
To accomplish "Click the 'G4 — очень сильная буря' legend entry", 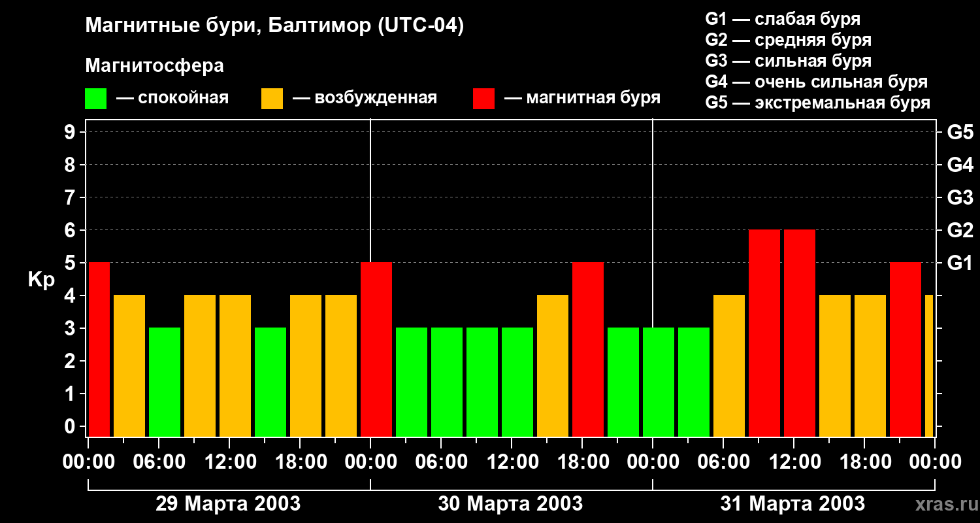I will tap(816, 82).
